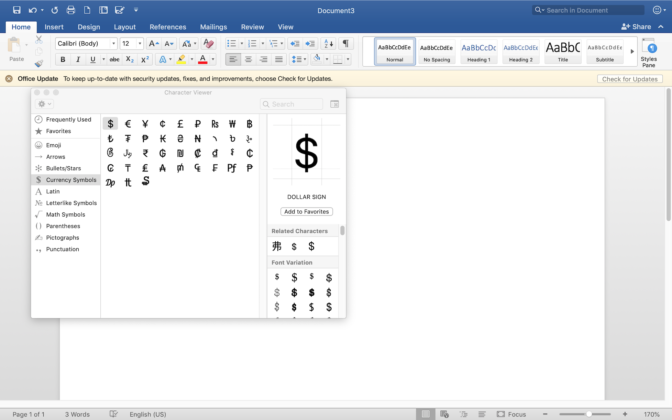The width and height of the screenshot is (672, 420).
Task: Collapse Character Viewer to compact view icon
Action: point(334,104)
